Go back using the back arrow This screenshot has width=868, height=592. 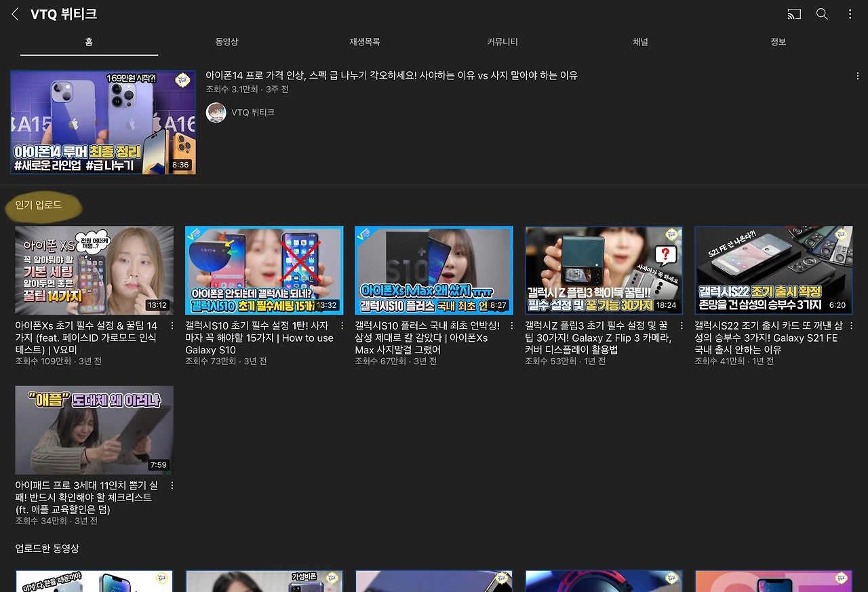[x=15, y=14]
